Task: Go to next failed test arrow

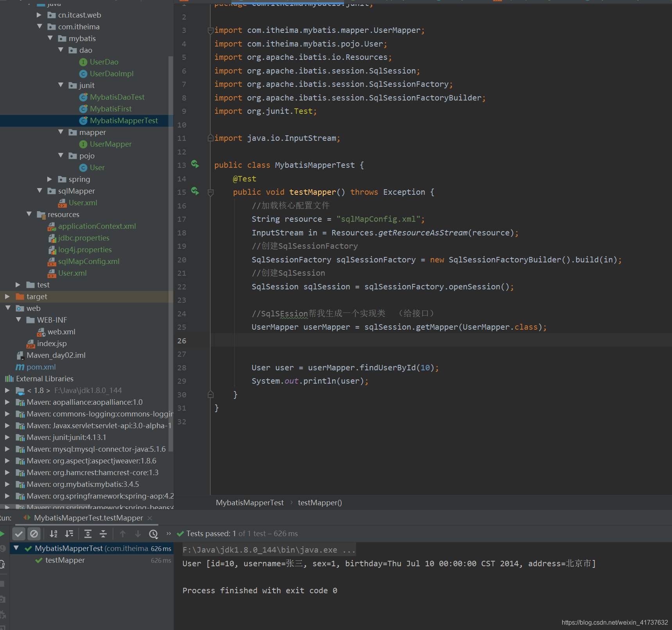Action: [x=138, y=534]
